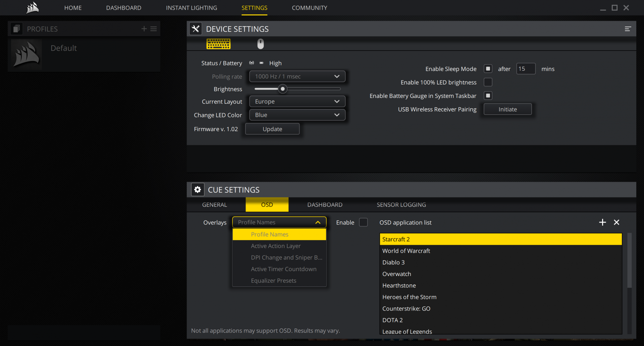Initiate USB wireless receiver pairing
644x346 pixels.
point(507,109)
